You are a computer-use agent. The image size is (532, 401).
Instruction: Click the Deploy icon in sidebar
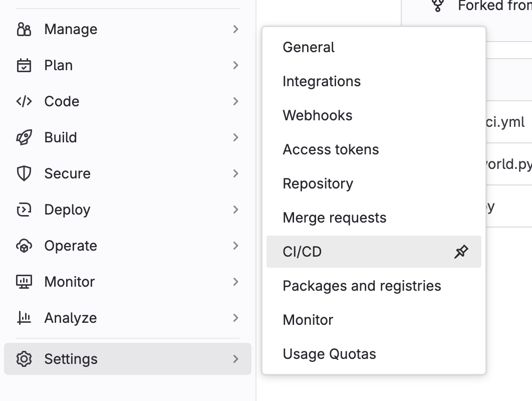[x=24, y=210]
